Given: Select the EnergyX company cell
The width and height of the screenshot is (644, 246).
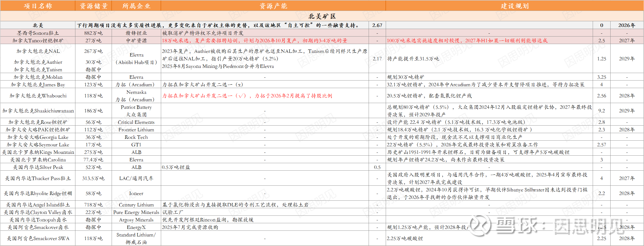Looking at the screenshot, I should (136, 227).
